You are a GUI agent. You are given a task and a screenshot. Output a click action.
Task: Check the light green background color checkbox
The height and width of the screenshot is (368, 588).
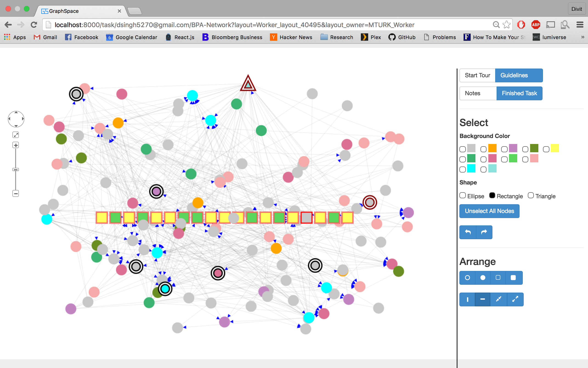coord(504,159)
